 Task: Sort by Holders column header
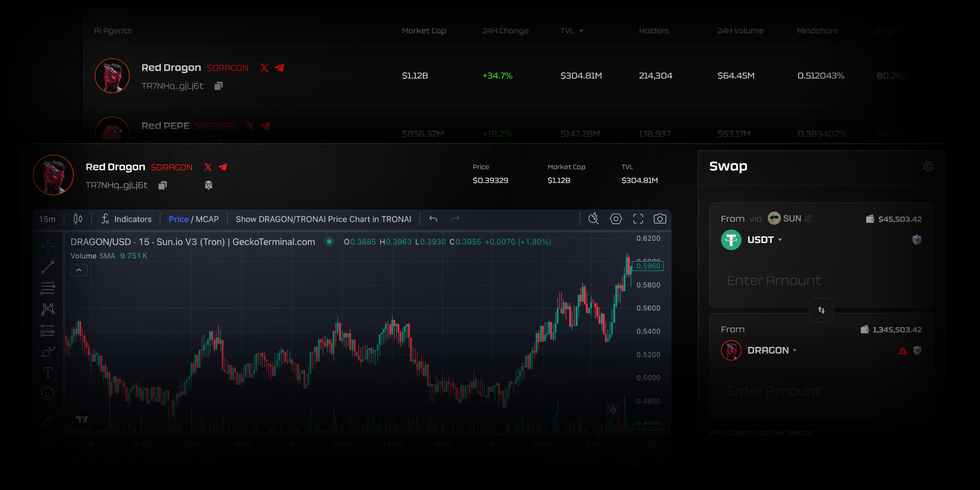tap(654, 31)
